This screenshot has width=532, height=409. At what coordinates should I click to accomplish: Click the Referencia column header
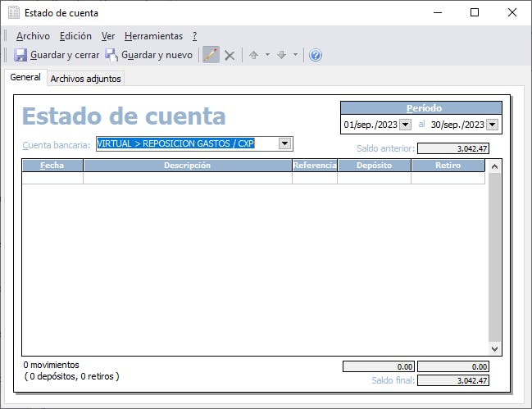315,166
